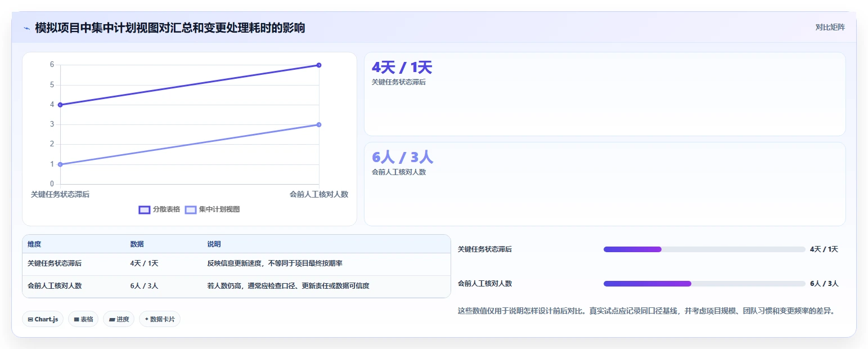
Task: Click chart x-axis label 会前人工核对人数
Action: [319, 194]
